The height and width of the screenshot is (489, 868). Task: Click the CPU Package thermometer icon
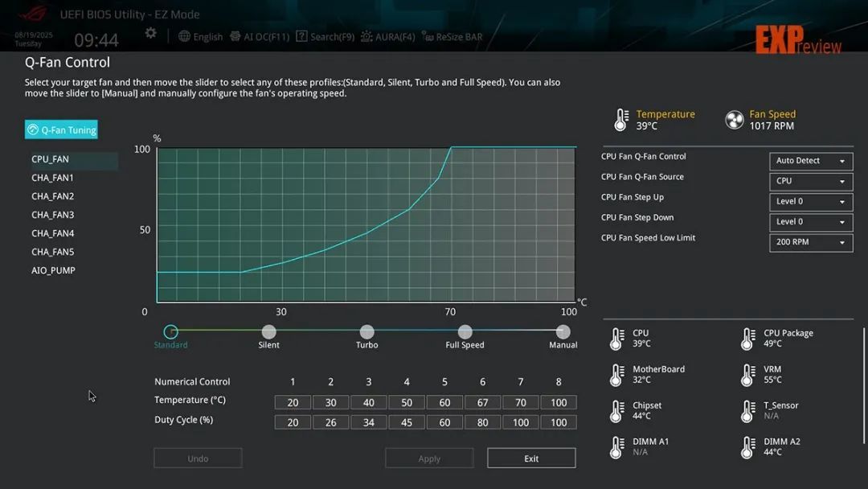click(748, 339)
